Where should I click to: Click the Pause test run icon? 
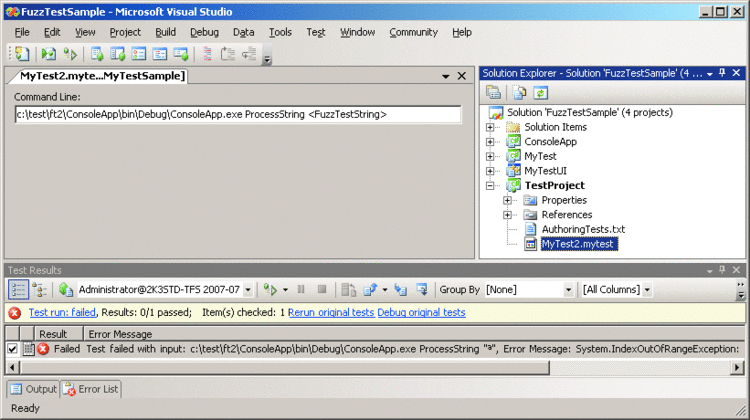[301, 289]
